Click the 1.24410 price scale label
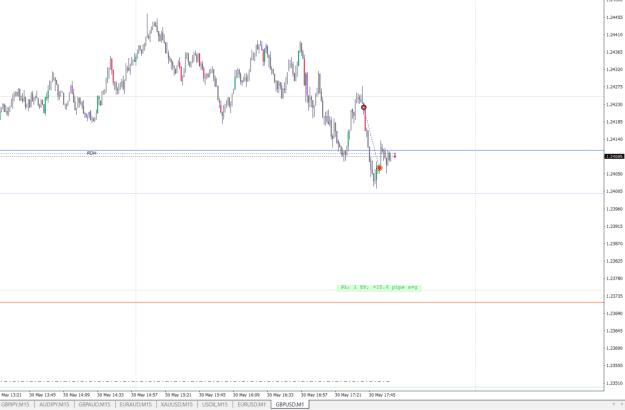This screenshot has width=625, height=410. (614, 35)
